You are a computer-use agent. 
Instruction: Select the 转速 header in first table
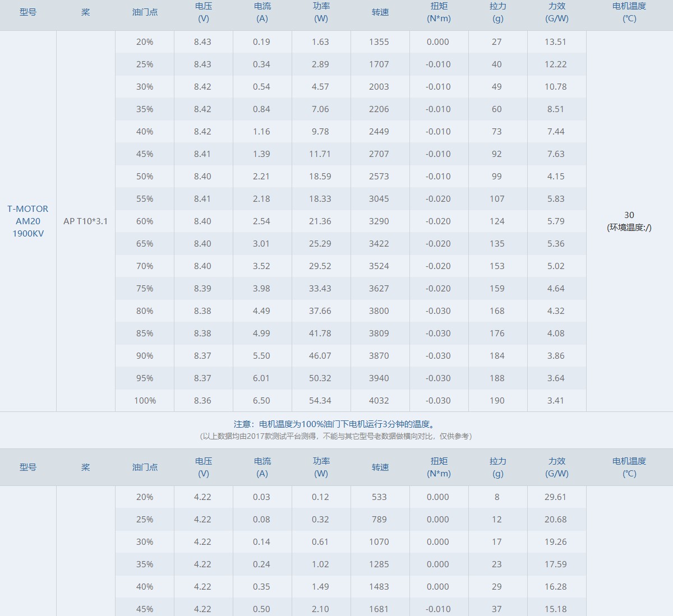tap(380, 12)
